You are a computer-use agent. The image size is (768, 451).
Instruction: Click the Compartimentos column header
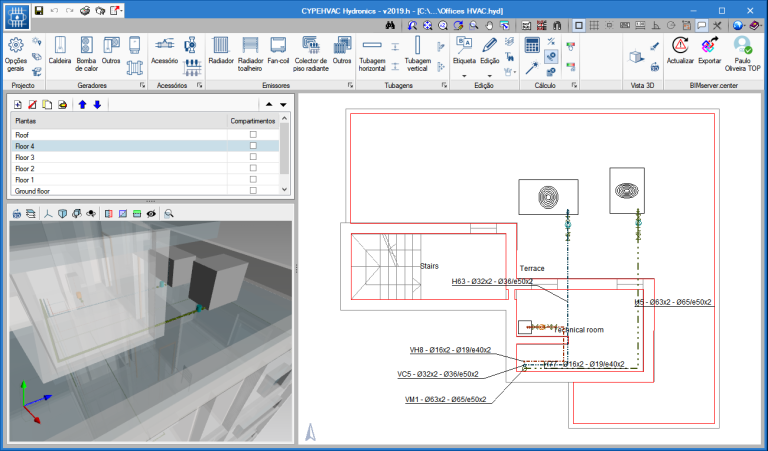253,121
